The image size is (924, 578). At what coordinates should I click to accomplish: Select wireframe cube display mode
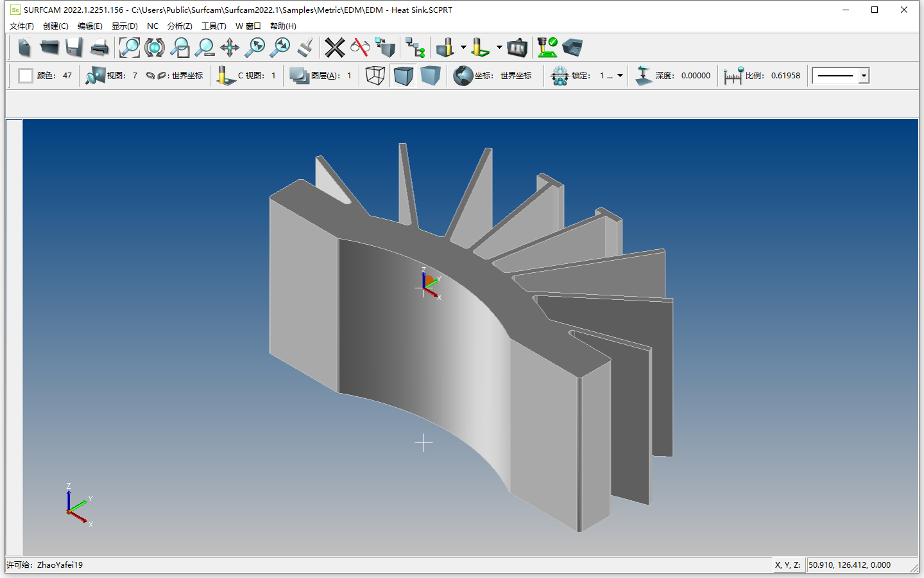pos(375,76)
